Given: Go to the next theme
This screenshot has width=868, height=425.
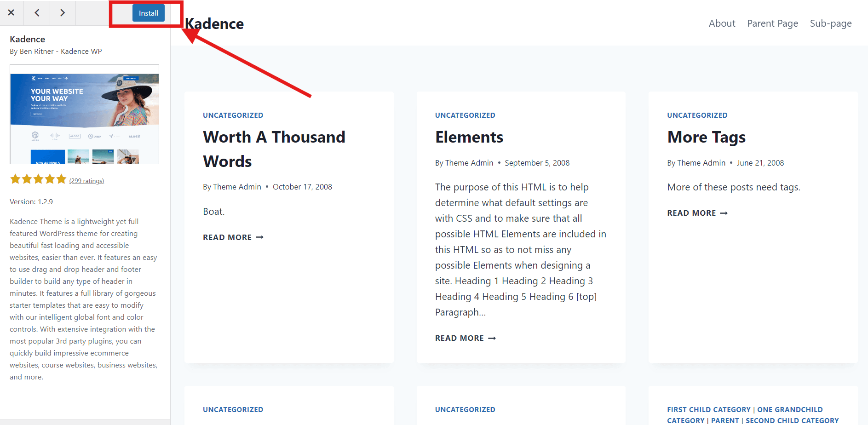Looking at the screenshot, I should click(x=63, y=13).
